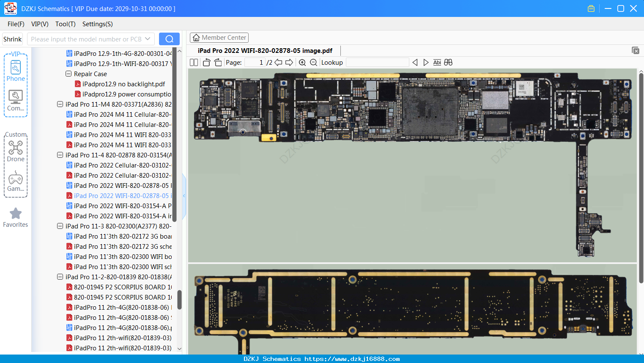Screen dimensions: 644x363
Task: Open the Computer category
Action: (x=16, y=101)
